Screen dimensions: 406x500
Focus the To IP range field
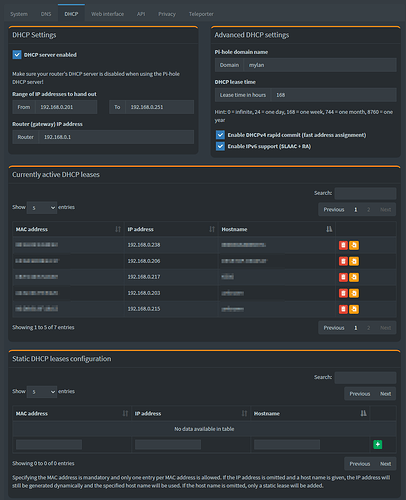pyautogui.click(x=159, y=107)
